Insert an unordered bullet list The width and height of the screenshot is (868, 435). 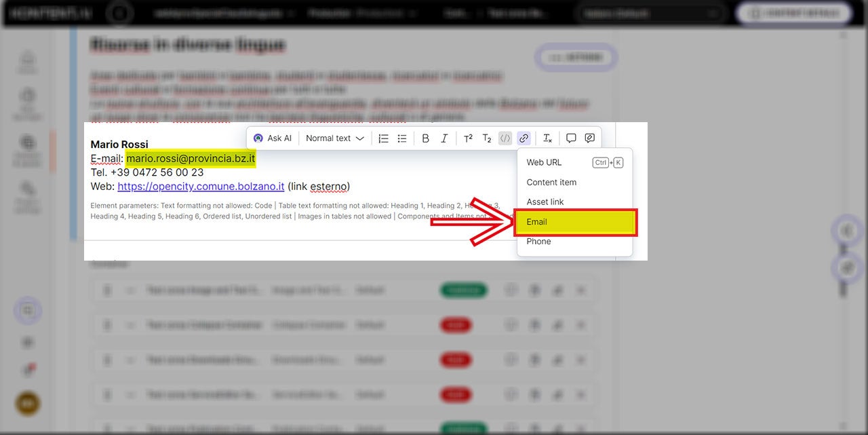[x=402, y=138]
